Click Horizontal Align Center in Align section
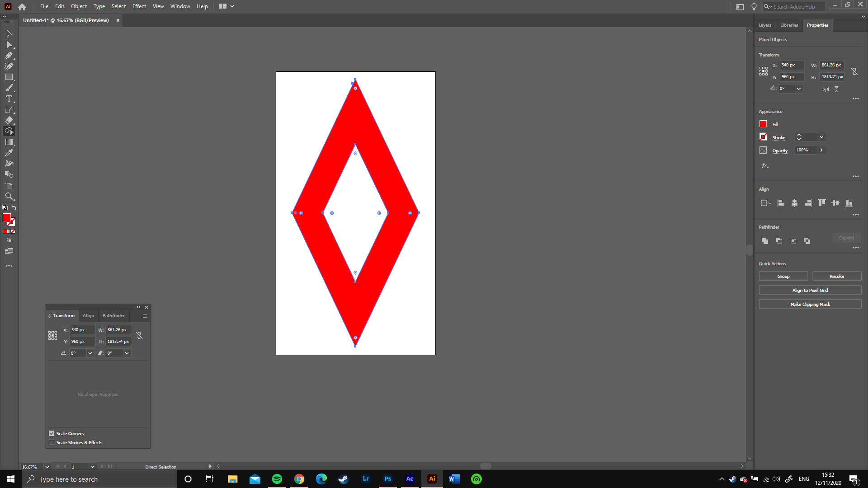Screen dimensions: 868x488 coord(795,203)
